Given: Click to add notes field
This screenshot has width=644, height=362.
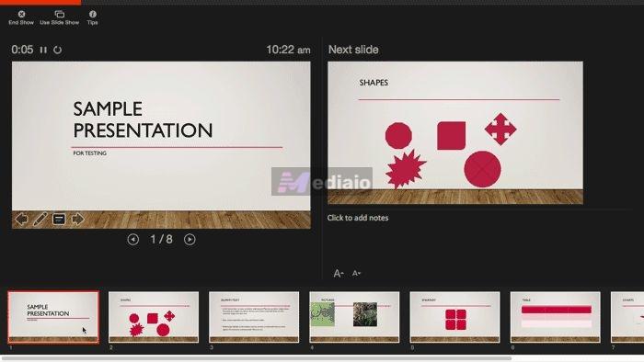Looking at the screenshot, I should point(357,218).
